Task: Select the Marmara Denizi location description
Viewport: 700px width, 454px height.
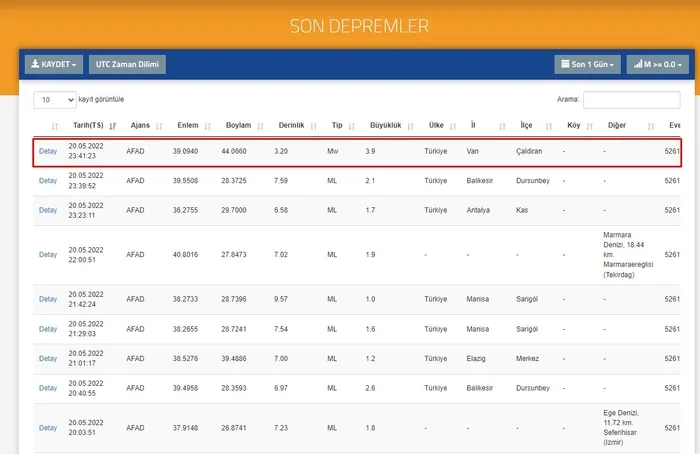Action: pyautogui.click(x=628, y=255)
